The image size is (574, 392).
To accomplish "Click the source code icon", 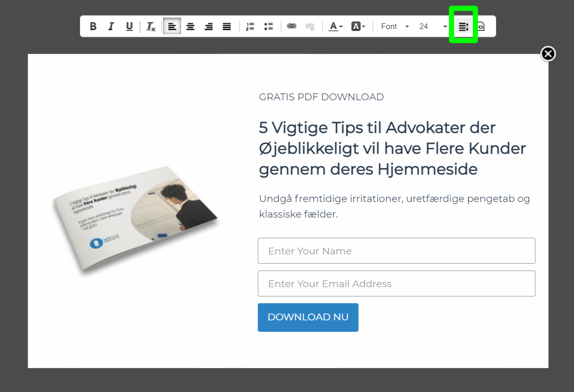I will click(481, 26).
